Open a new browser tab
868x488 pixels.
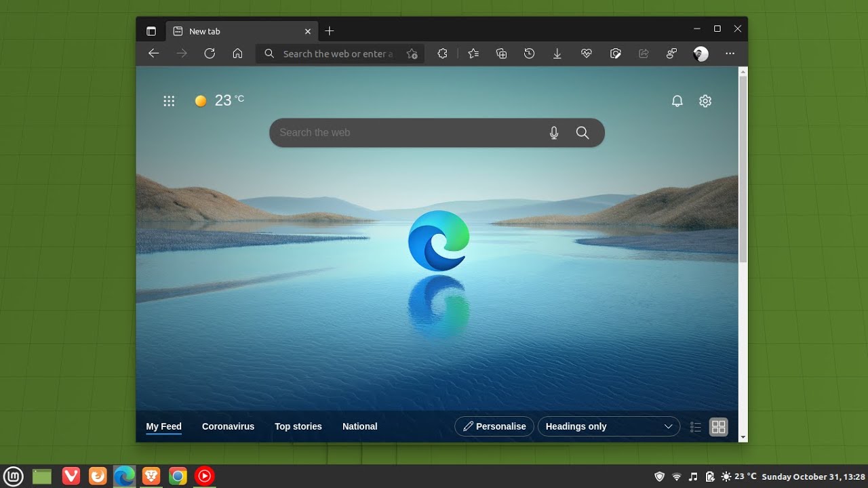tap(330, 31)
